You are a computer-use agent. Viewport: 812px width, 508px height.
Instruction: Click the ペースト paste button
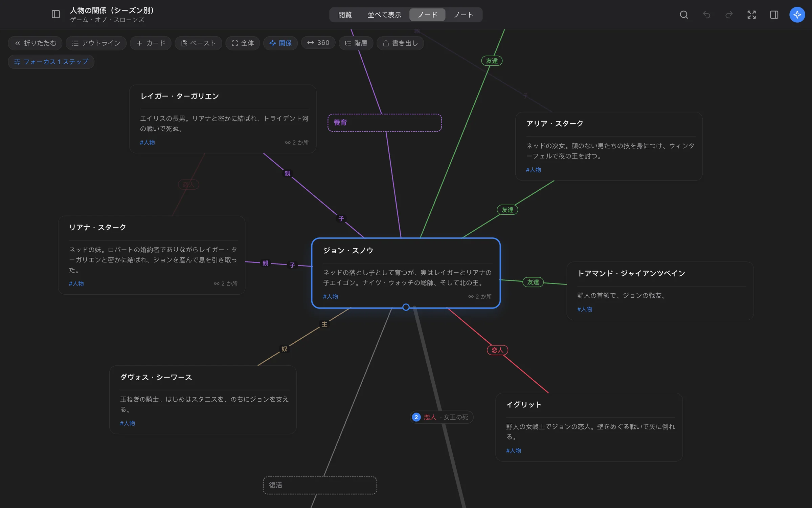198,43
